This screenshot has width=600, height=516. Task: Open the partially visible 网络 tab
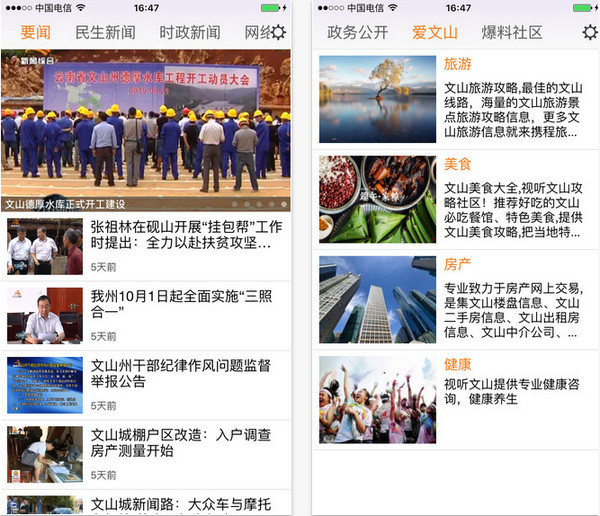pyautogui.click(x=258, y=33)
